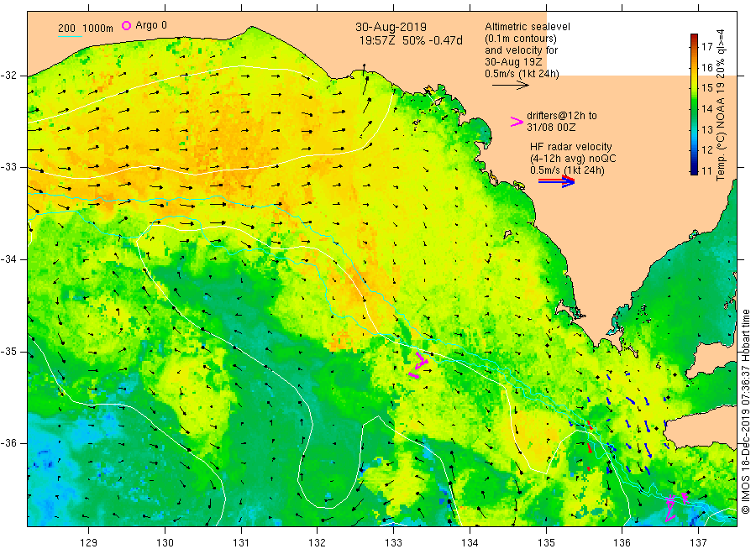Click the magenta drifter track near 136.7E
Viewport: 756px width, 554px height.
click(x=675, y=507)
